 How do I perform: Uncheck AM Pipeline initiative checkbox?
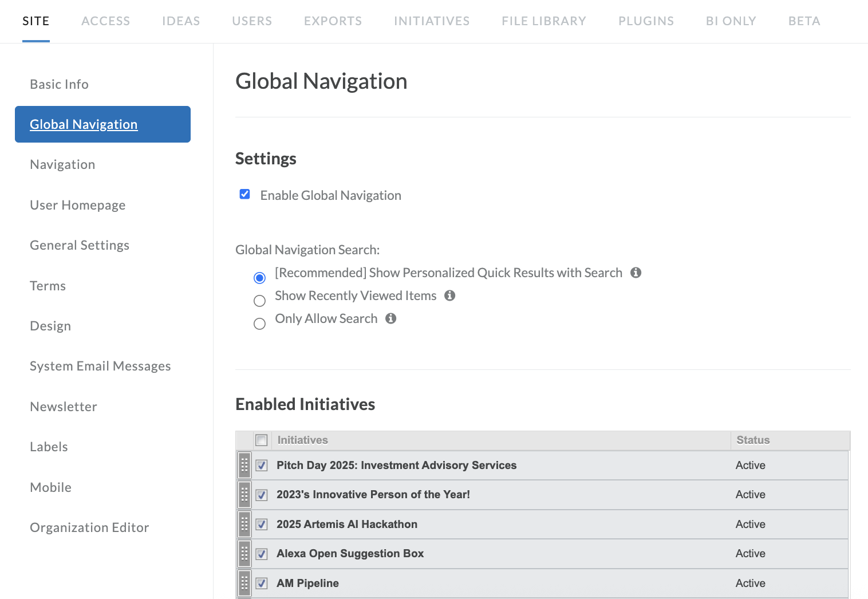[262, 584]
